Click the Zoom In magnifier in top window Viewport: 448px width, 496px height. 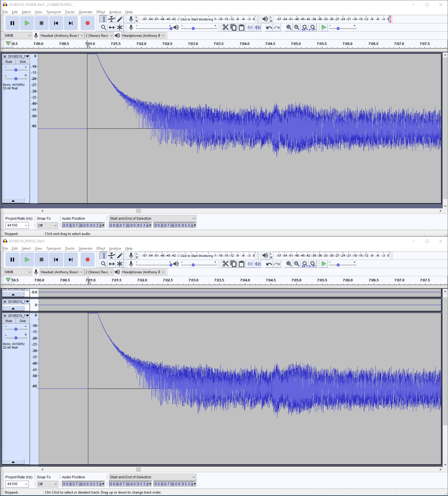pos(289,27)
